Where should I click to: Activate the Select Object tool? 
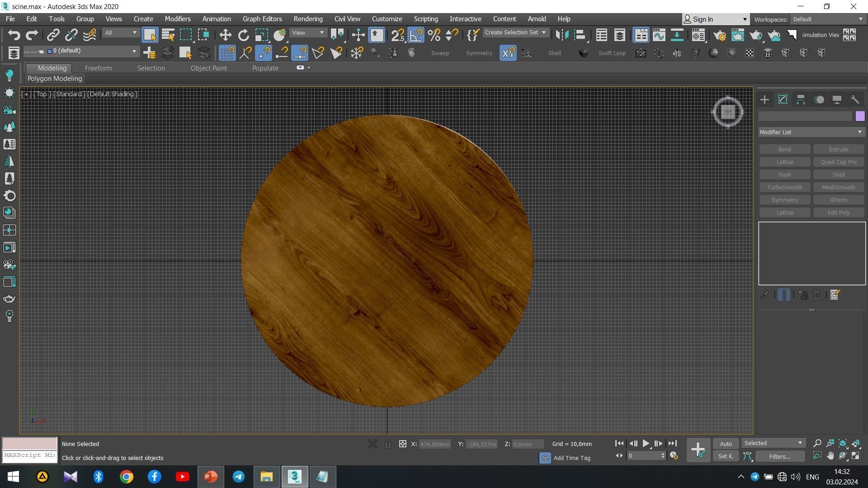pyautogui.click(x=150, y=35)
